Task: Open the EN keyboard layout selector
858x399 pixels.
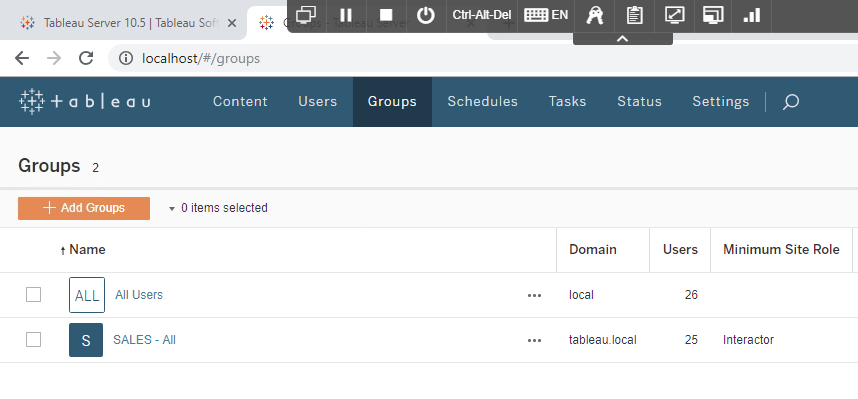Action: [x=546, y=15]
